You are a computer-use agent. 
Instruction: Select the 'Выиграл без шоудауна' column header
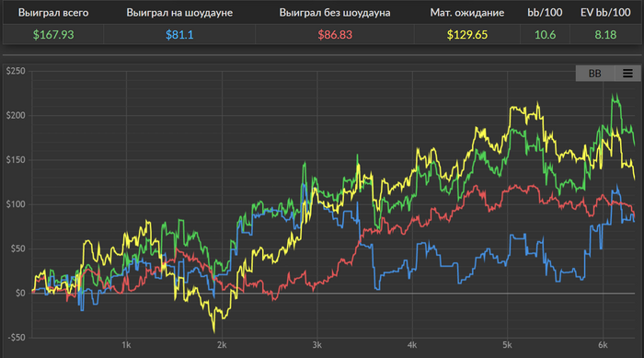[335, 13]
